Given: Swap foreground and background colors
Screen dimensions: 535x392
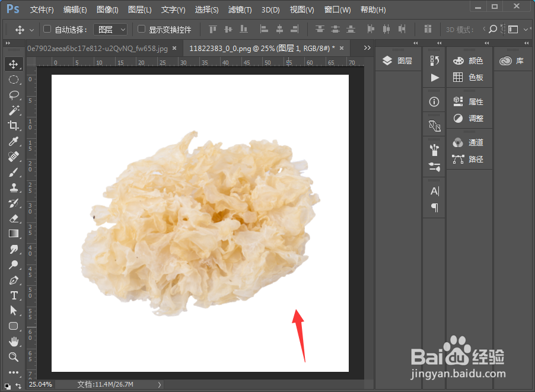Looking at the screenshot, I should 18,386.
